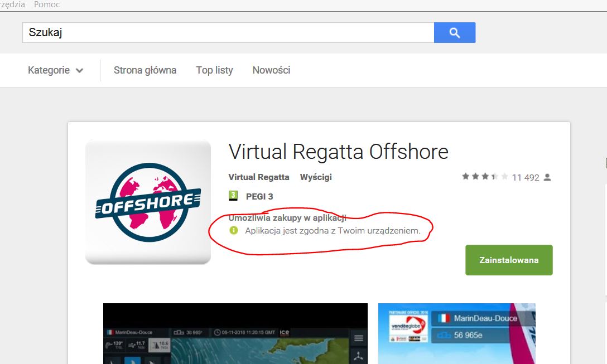Click the star rating for the app
The height and width of the screenshot is (364, 607).
[x=485, y=177]
